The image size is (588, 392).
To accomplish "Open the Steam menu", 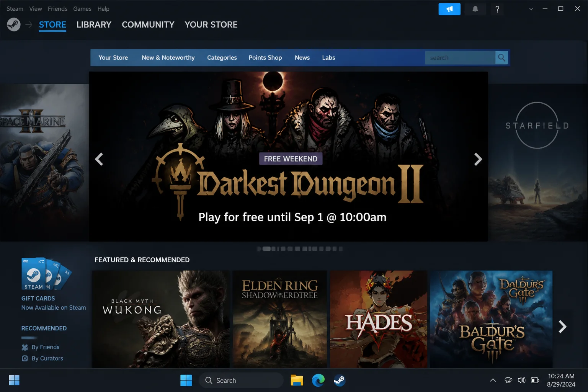I will pyautogui.click(x=15, y=8).
